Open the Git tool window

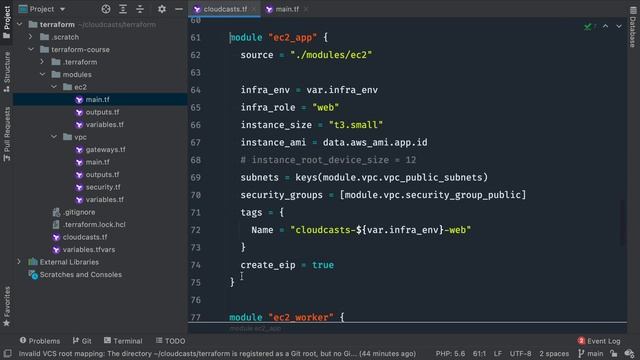point(82,341)
